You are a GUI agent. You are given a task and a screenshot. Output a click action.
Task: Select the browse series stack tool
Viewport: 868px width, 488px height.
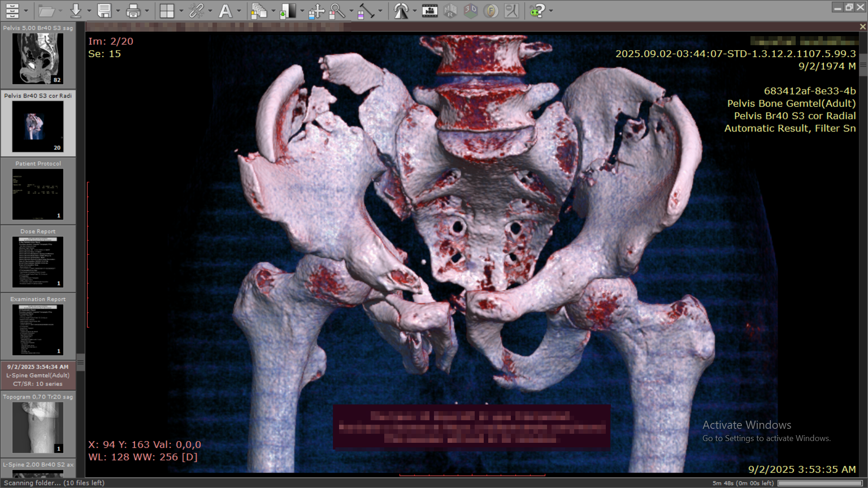click(x=259, y=10)
